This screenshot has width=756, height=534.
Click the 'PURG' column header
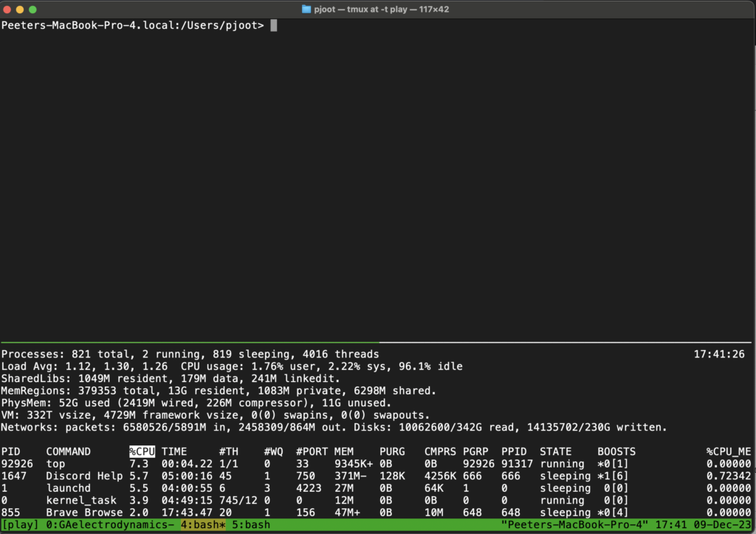[392, 451]
